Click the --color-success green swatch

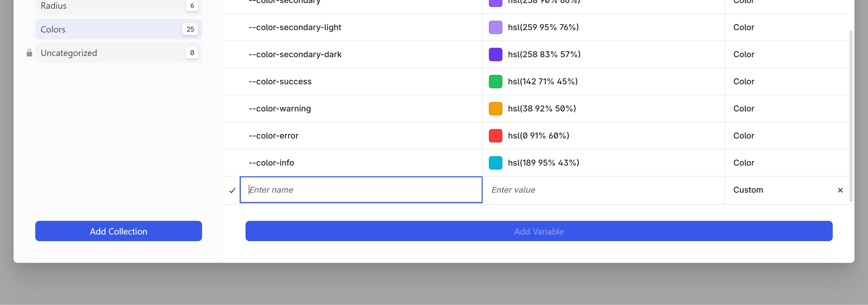click(x=495, y=81)
